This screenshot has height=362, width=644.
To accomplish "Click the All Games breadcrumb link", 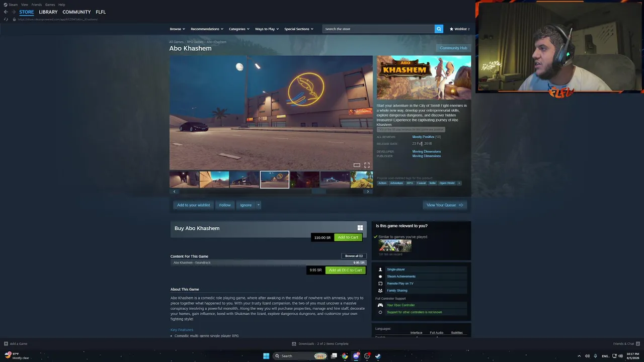I will [x=176, y=42].
